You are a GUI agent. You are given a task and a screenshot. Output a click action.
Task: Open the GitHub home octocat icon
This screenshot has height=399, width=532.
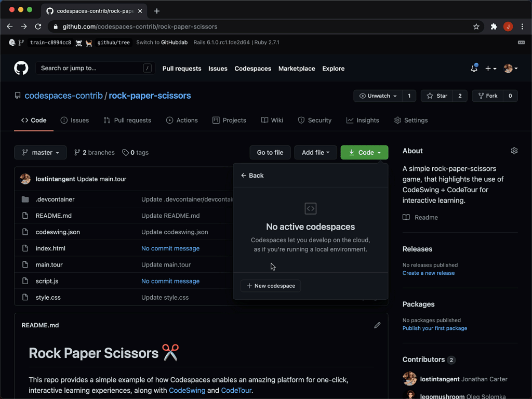(20, 68)
